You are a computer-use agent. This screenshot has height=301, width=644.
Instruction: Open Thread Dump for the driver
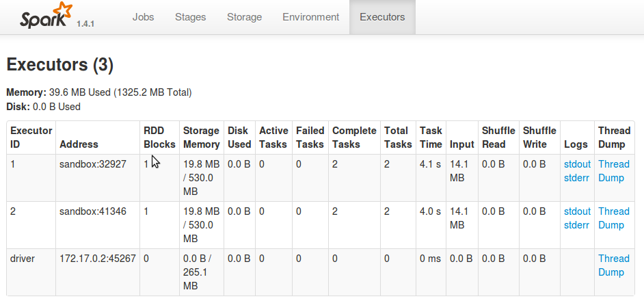613,265
